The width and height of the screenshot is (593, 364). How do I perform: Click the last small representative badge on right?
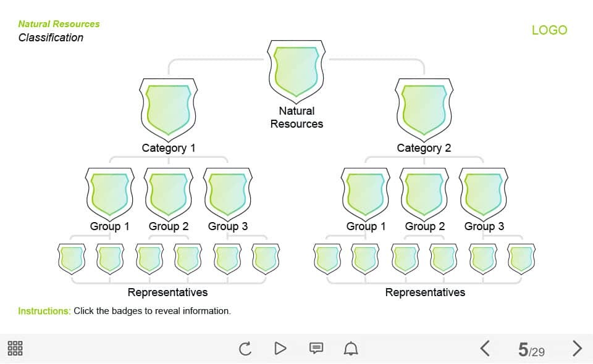coord(521,259)
